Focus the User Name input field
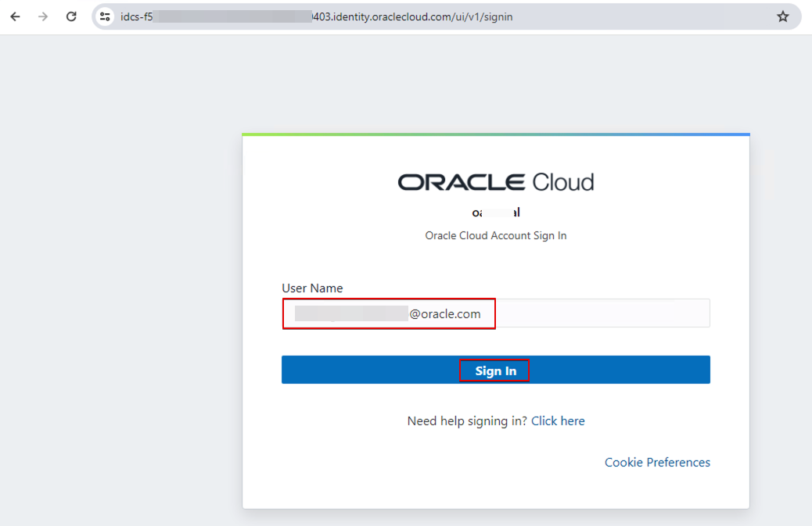 click(496, 313)
